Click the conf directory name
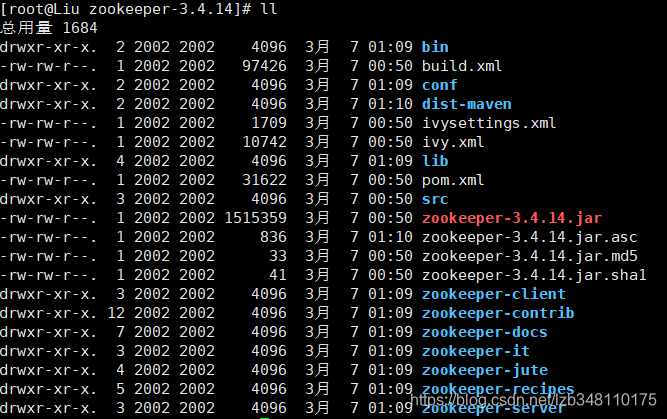This screenshot has height=419, width=667. 439,85
